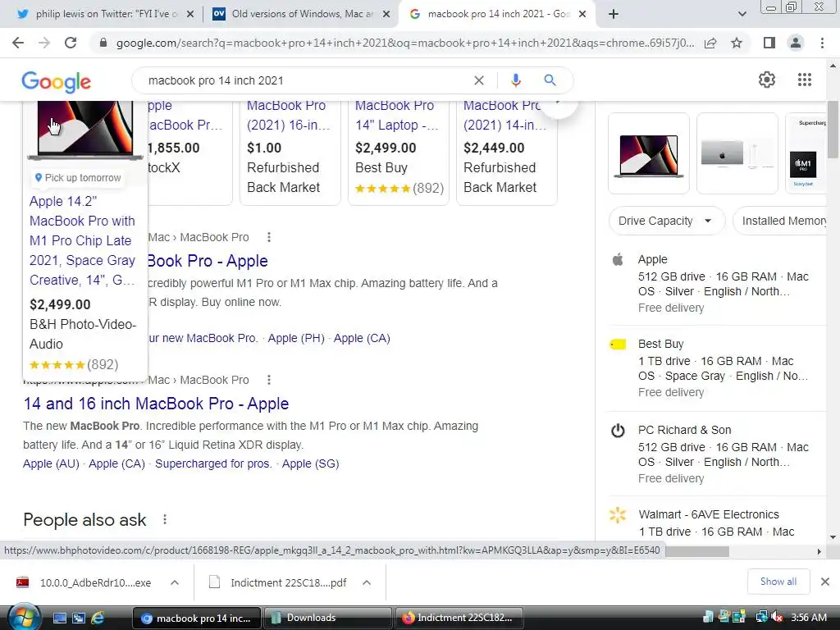
Task: Follow the Apple (PH) sitelink
Action: pos(296,338)
